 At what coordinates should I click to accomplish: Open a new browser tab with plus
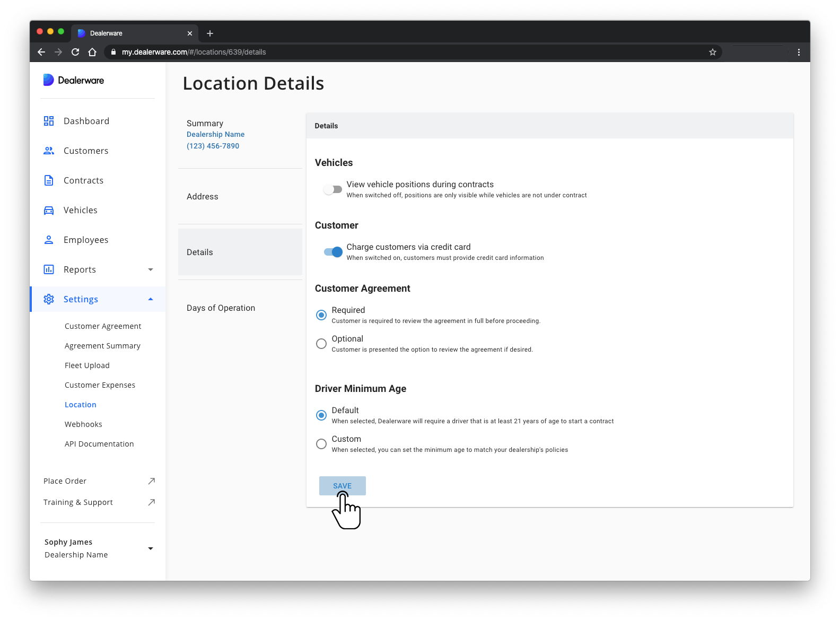(210, 33)
